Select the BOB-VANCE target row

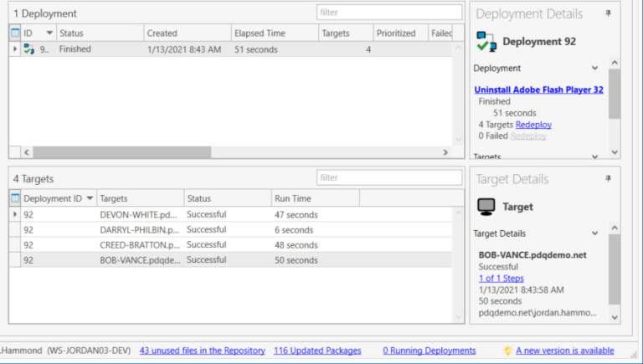(x=230, y=260)
